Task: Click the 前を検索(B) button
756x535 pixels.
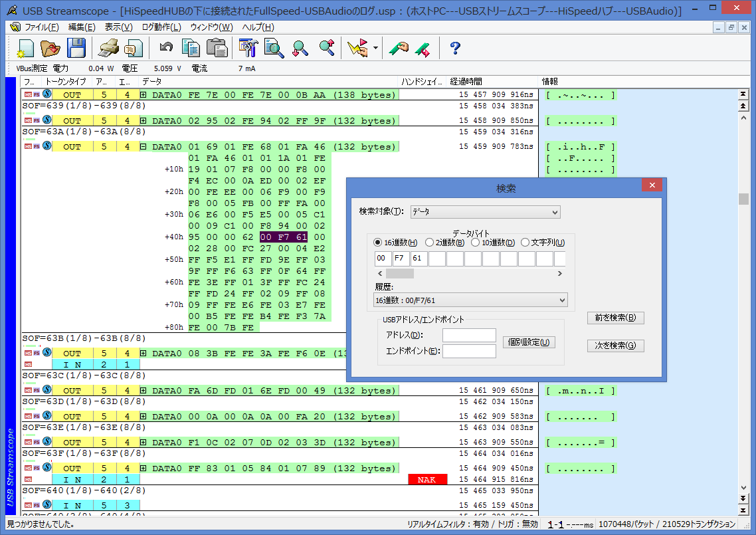Action: pos(615,318)
